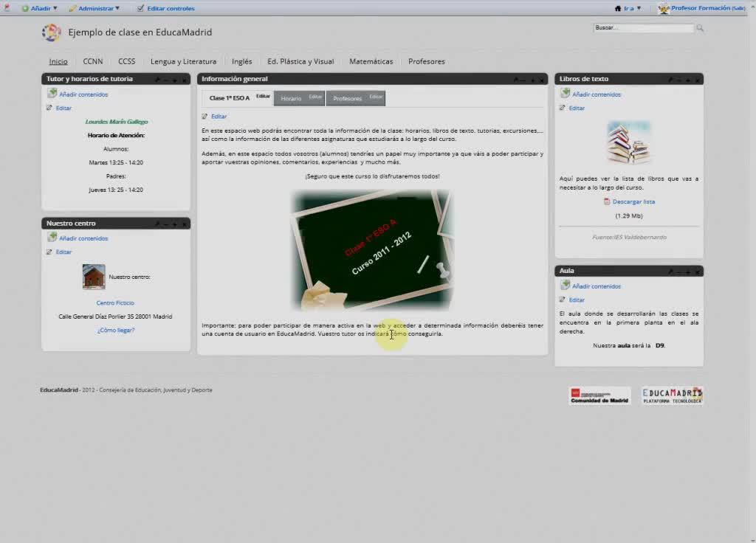Image resolution: width=756 pixels, height=543 pixels.
Task: Click add-content icon in Nuestro centro portlet
Action: (x=52, y=237)
